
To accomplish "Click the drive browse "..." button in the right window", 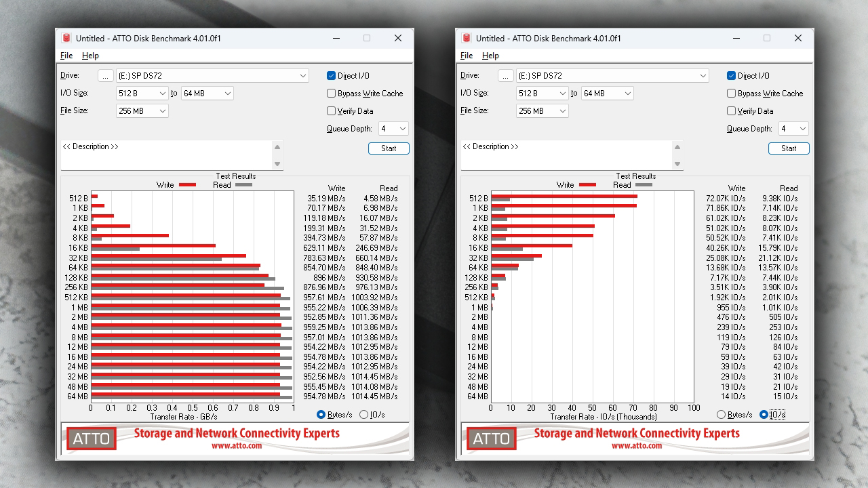I will click(x=505, y=76).
